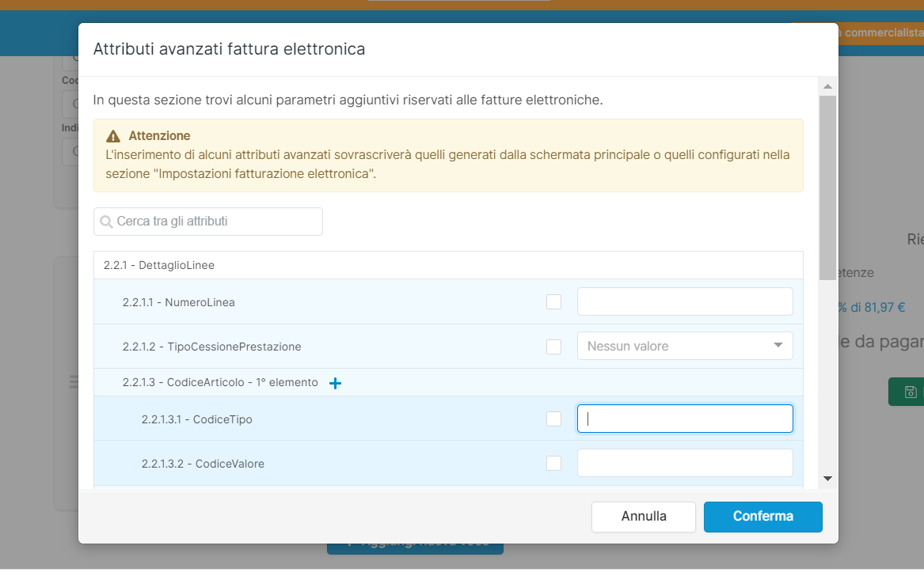Check the TipoCessionePrestazione checkbox

pos(553,346)
